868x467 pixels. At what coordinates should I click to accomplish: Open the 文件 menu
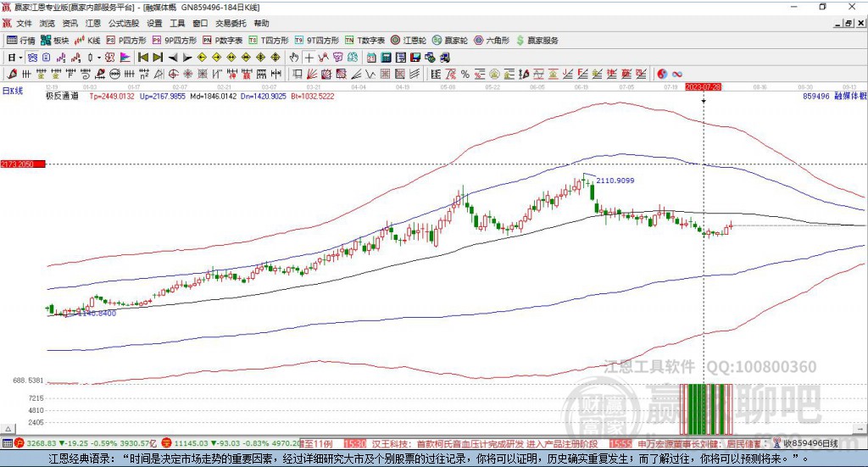point(24,23)
